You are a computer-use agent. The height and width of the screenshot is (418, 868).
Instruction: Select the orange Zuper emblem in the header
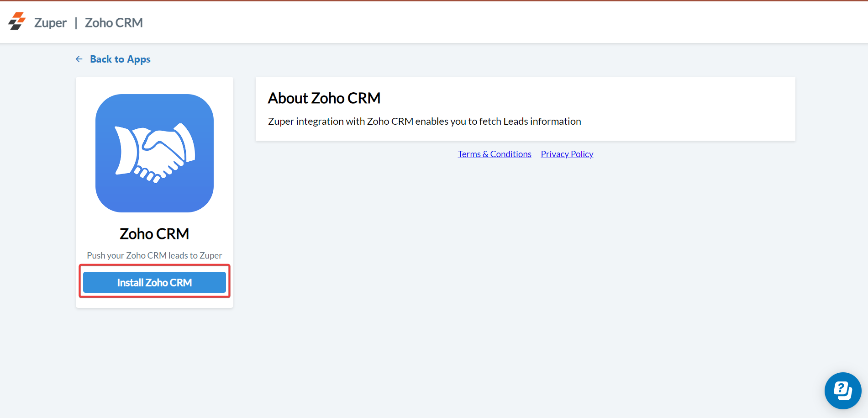point(16,21)
